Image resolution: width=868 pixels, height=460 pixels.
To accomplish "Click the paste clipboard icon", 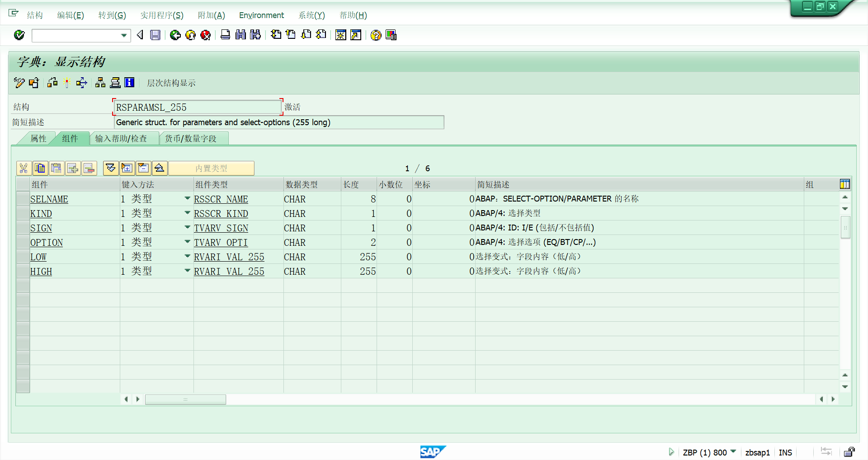I will [x=57, y=168].
